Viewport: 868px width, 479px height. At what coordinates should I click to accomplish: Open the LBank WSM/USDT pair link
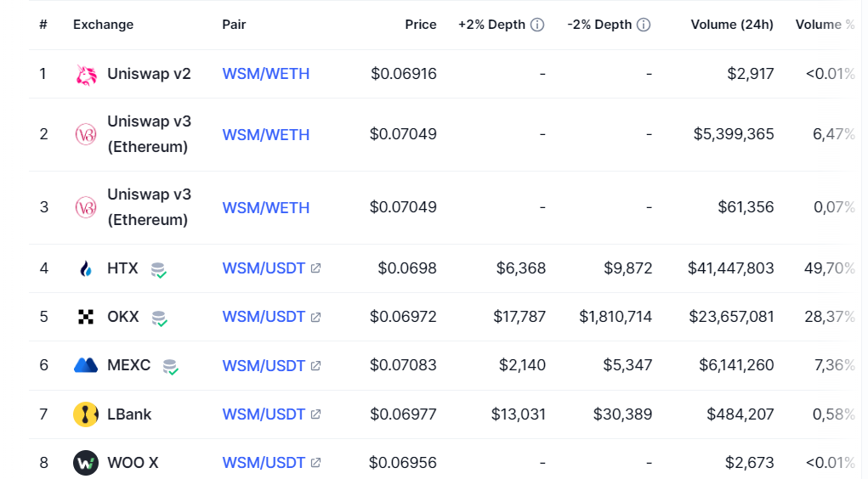pyautogui.click(x=264, y=414)
